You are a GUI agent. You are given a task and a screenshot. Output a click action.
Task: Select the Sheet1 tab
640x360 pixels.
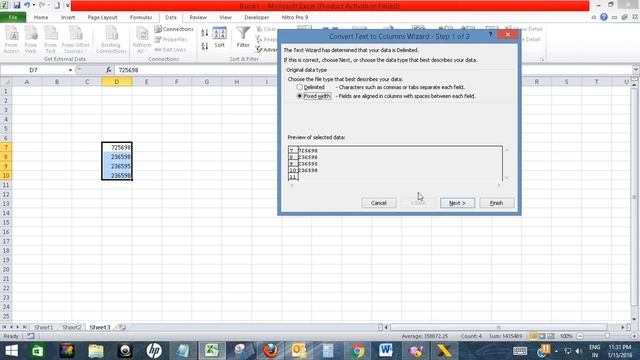tap(43, 327)
